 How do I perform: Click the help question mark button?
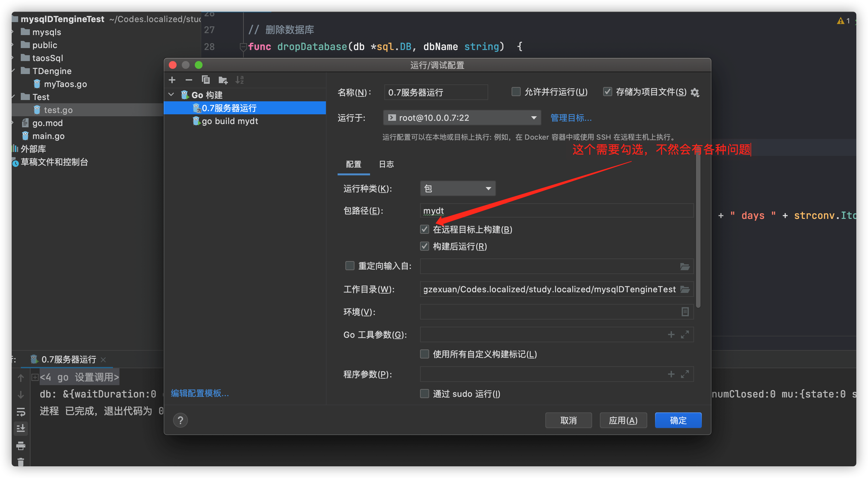pos(180,420)
